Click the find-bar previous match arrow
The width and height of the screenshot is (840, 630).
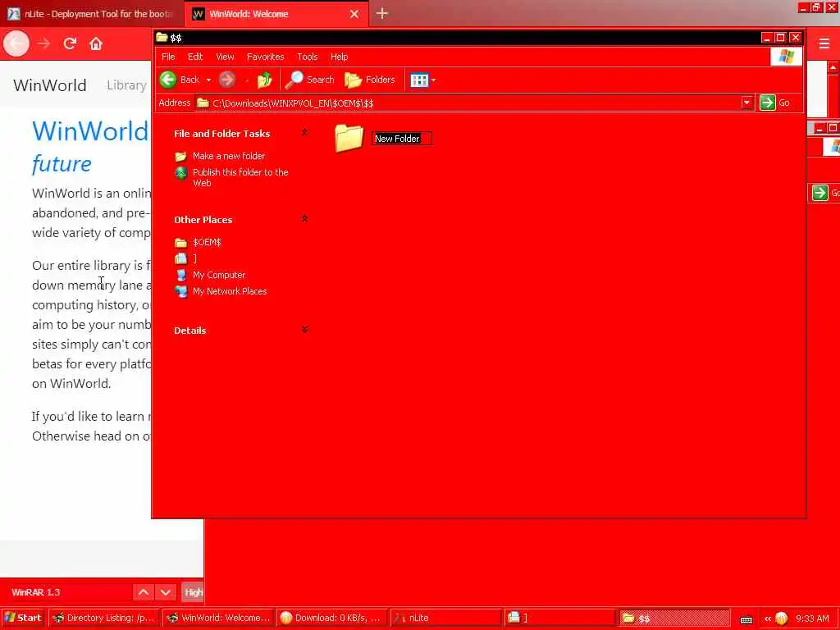pos(144,592)
